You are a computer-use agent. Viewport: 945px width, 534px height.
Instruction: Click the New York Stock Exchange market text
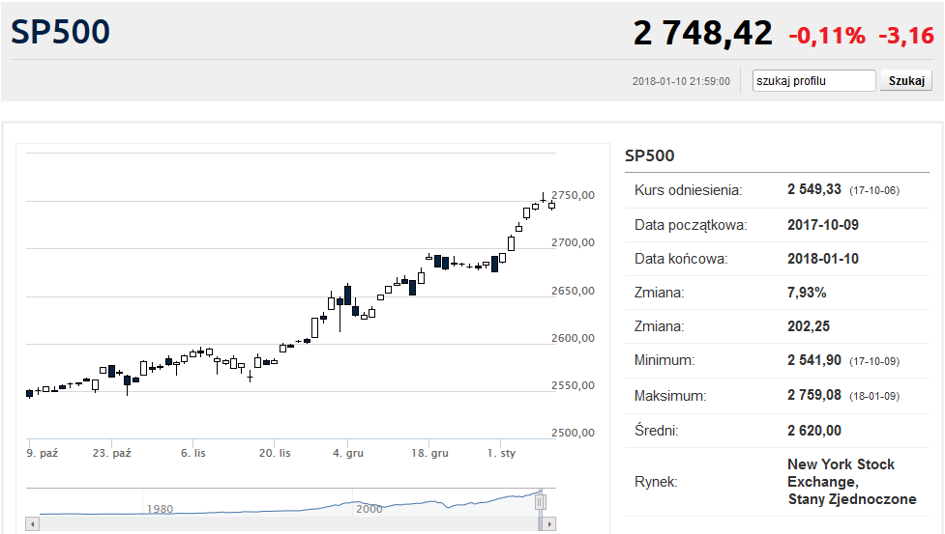(x=851, y=481)
